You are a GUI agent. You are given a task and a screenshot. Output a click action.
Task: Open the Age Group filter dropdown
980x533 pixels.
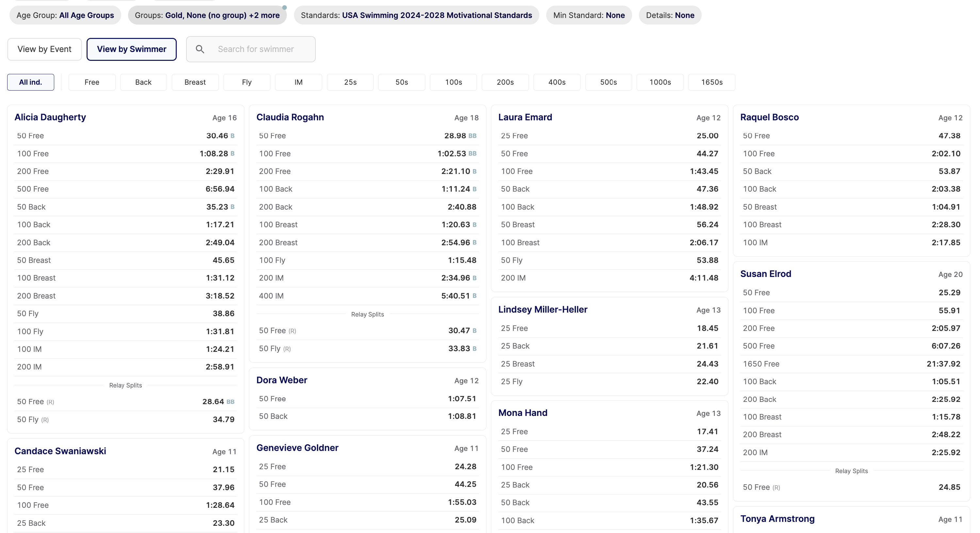click(x=65, y=15)
